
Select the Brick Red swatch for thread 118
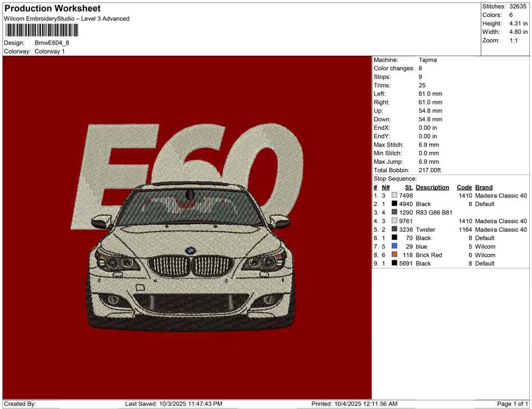(x=394, y=255)
